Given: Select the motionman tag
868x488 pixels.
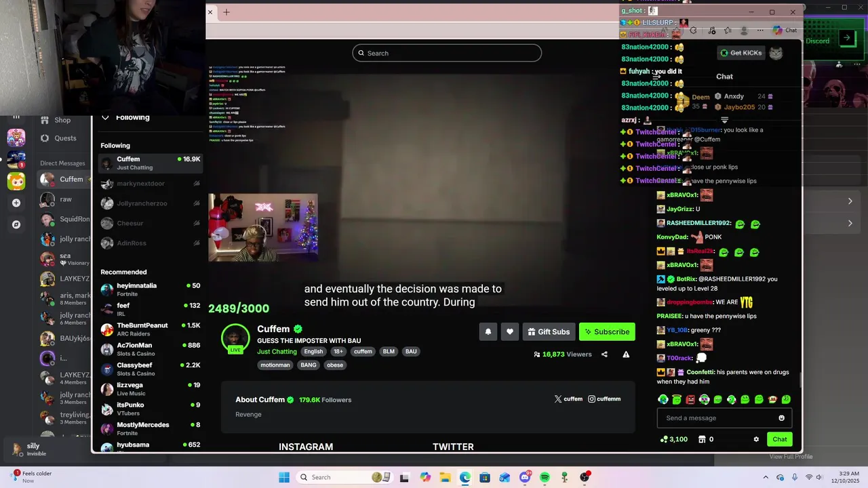Looking at the screenshot, I should click(275, 365).
